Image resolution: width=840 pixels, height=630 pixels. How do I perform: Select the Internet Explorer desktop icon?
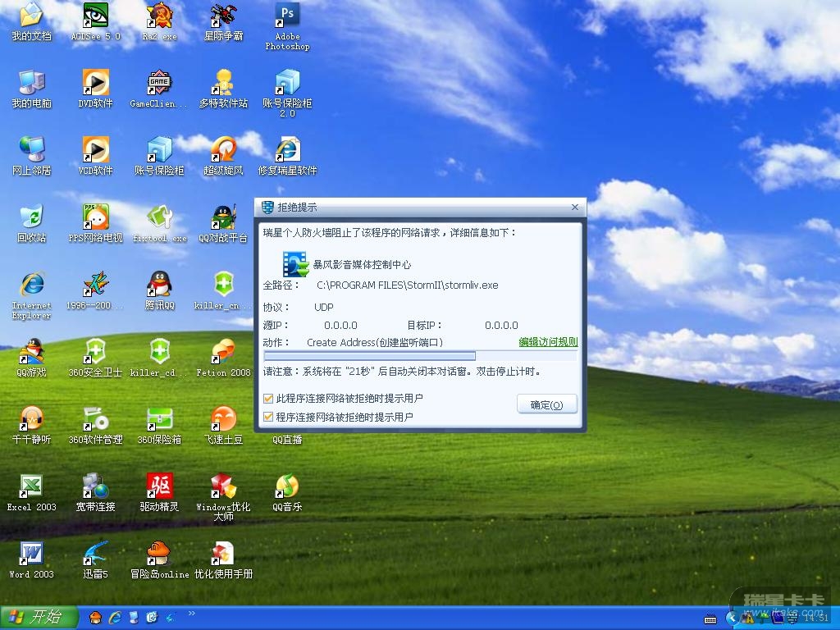pos(31,295)
